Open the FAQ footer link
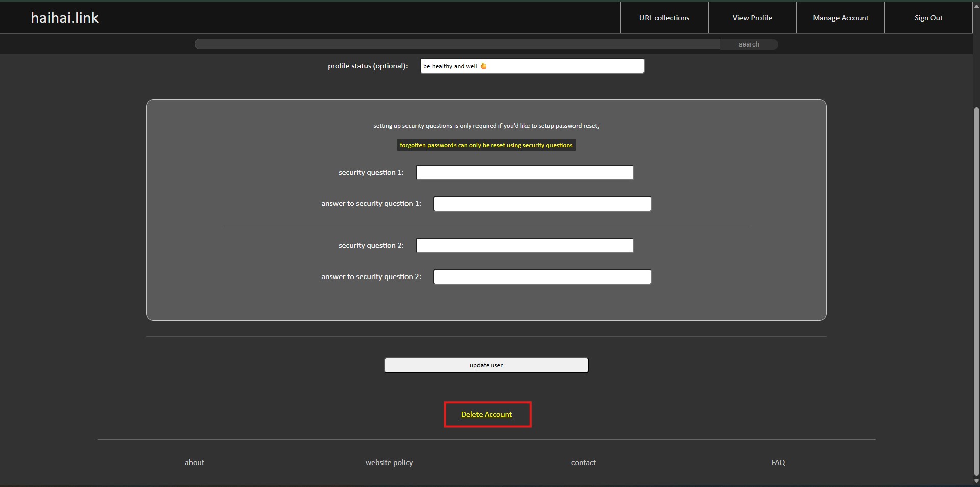The height and width of the screenshot is (487, 980). 778,462
